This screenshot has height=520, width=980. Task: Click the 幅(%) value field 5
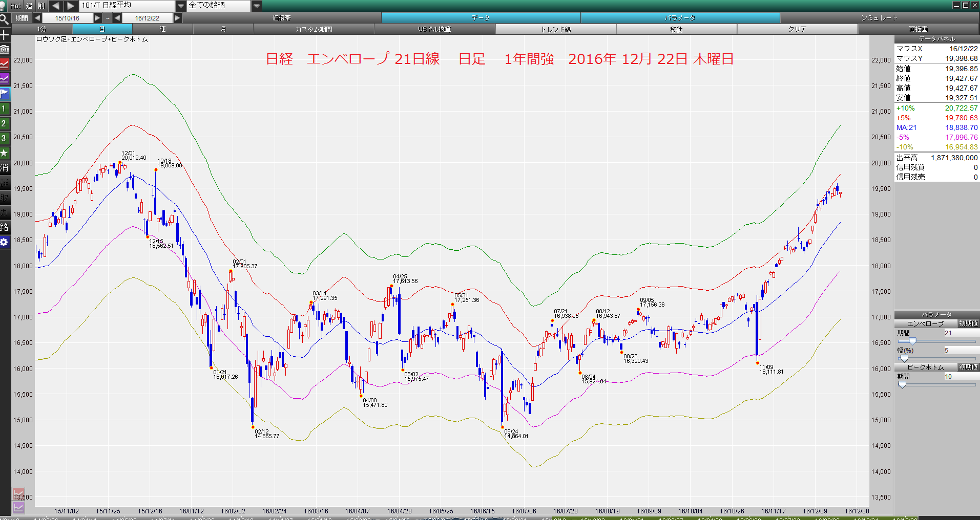pyautogui.click(x=961, y=350)
